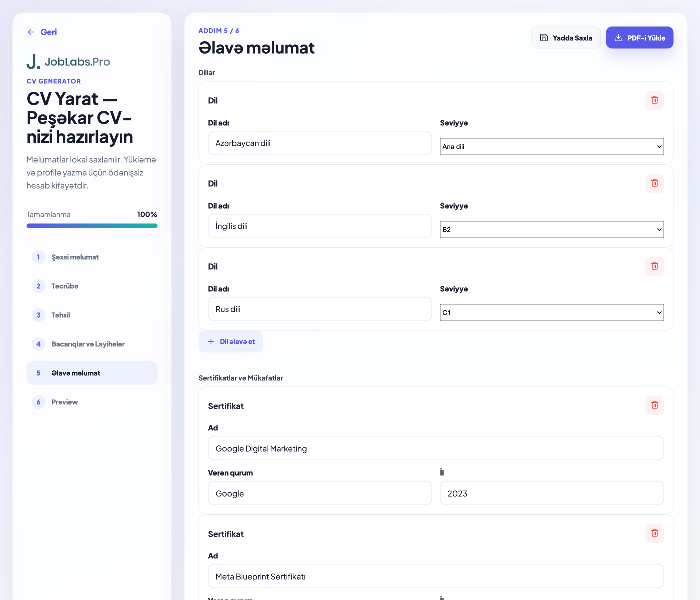
Task: Click the Əlavə məlumat page title
Action: coord(256,48)
